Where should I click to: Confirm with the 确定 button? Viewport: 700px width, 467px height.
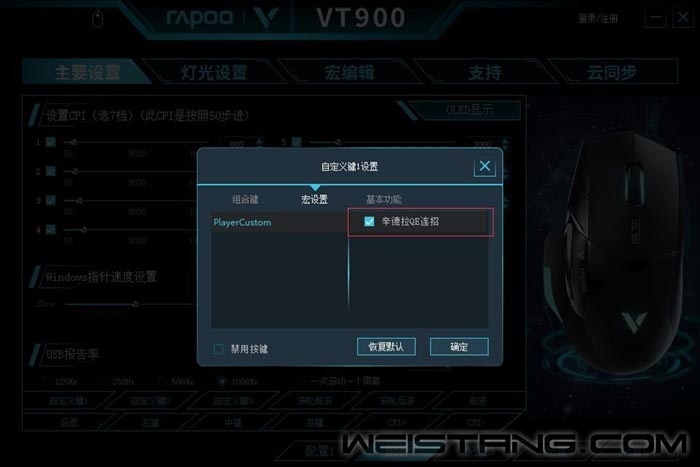pyautogui.click(x=459, y=346)
